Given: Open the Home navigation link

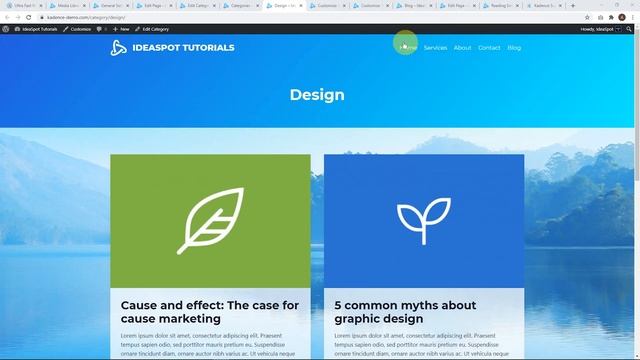Looking at the screenshot, I should 408,48.
